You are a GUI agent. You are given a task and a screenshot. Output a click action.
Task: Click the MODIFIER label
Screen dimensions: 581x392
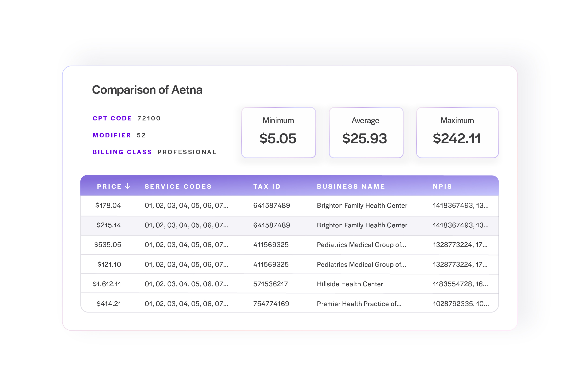click(112, 135)
